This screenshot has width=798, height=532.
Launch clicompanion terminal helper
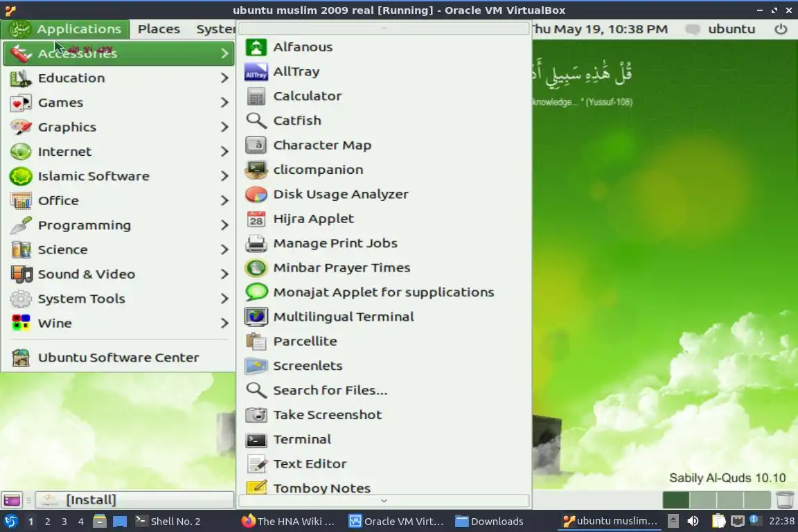click(384, 170)
